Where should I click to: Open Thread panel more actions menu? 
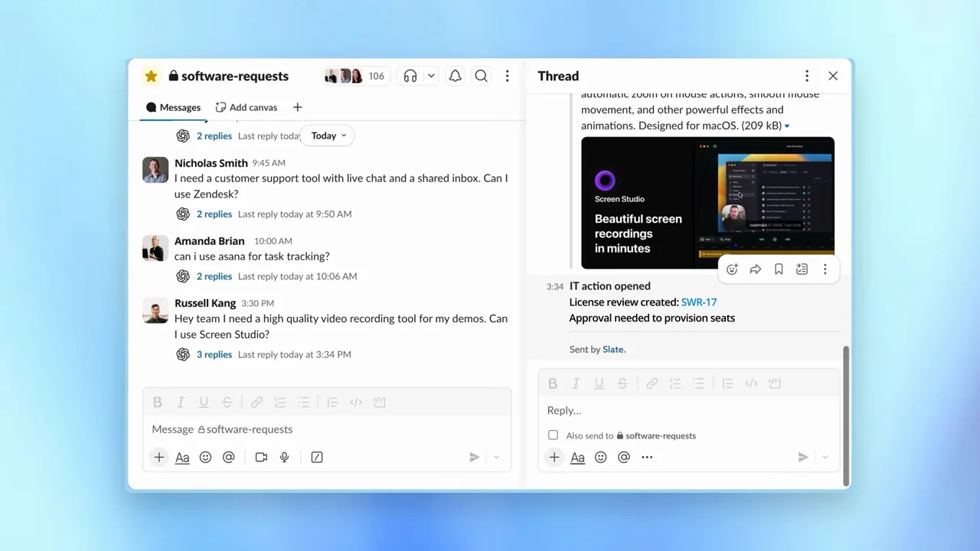click(806, 76)
